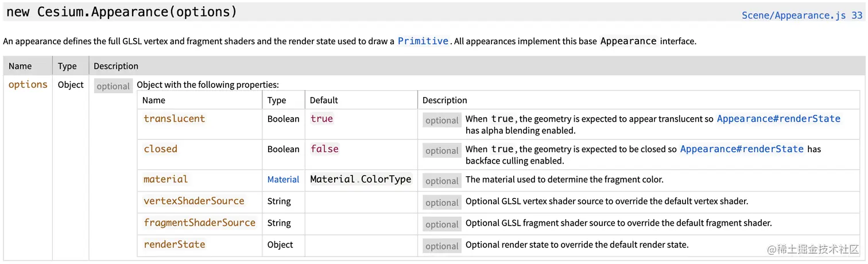Click the material property name

click(165, 180)
